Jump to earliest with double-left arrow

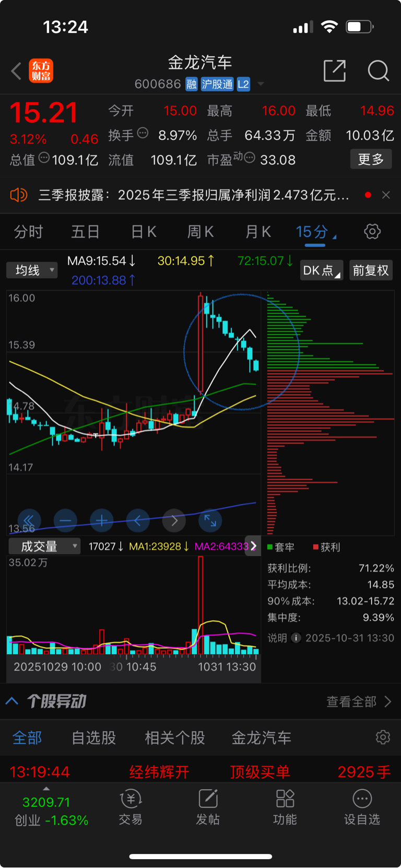coord(29,520)
